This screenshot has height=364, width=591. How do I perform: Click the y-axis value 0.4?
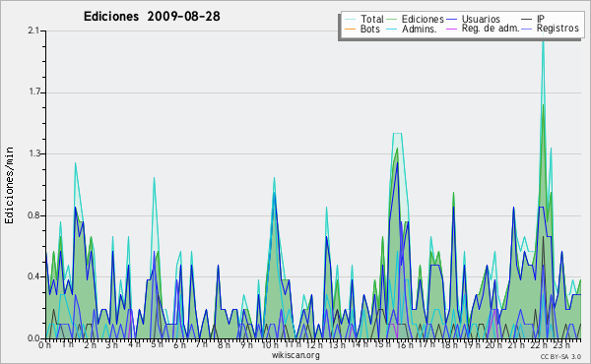[33, 276]
